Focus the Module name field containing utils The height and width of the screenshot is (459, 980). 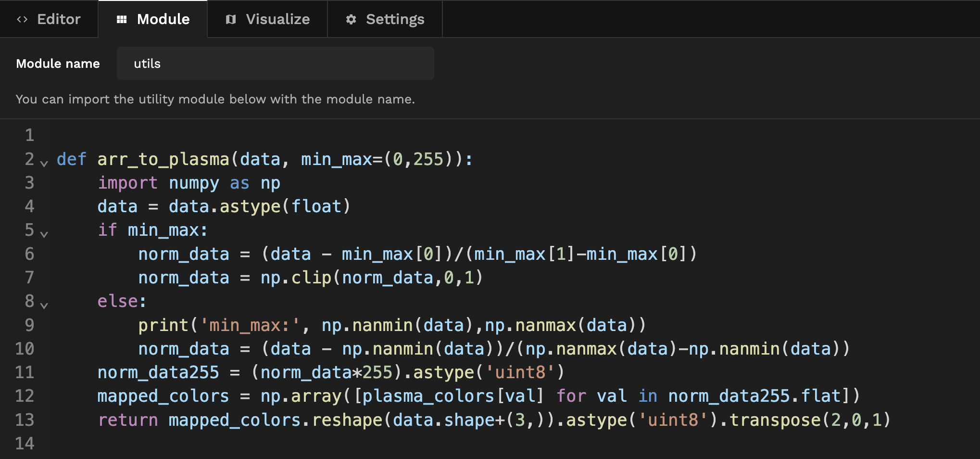[x=275, y=64]
